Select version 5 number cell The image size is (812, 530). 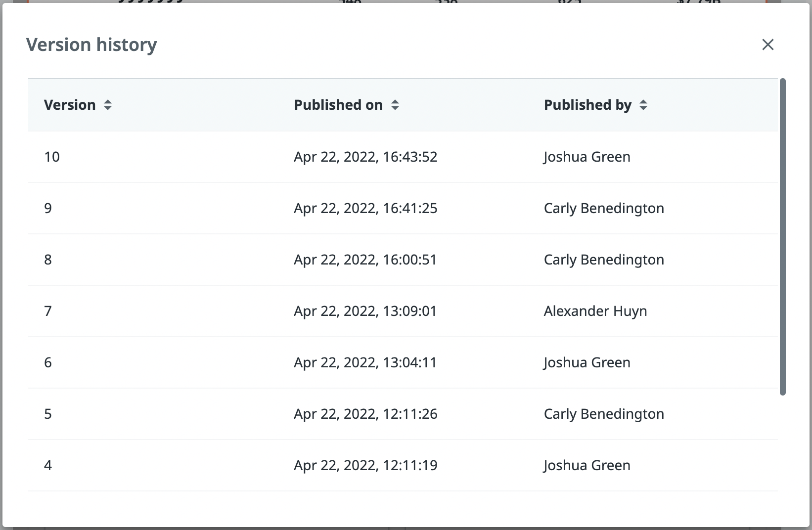point(48,414)
